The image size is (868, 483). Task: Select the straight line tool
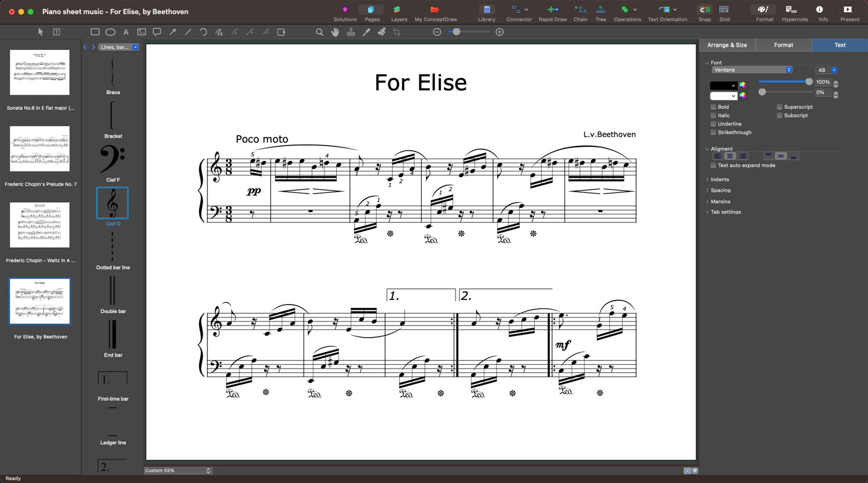[x=188, y=32]
